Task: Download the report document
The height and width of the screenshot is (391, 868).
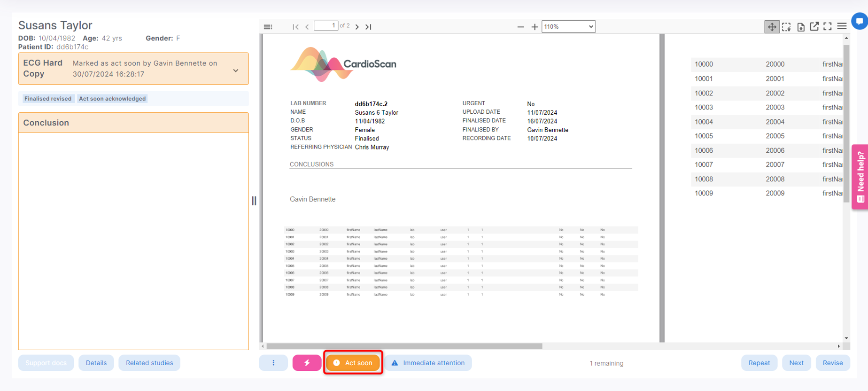Action: (801, 27)
